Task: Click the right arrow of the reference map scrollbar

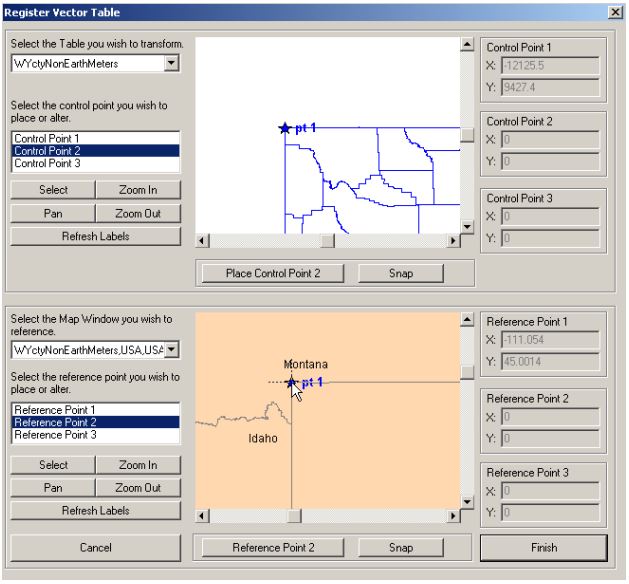Action: pos(453,516)
